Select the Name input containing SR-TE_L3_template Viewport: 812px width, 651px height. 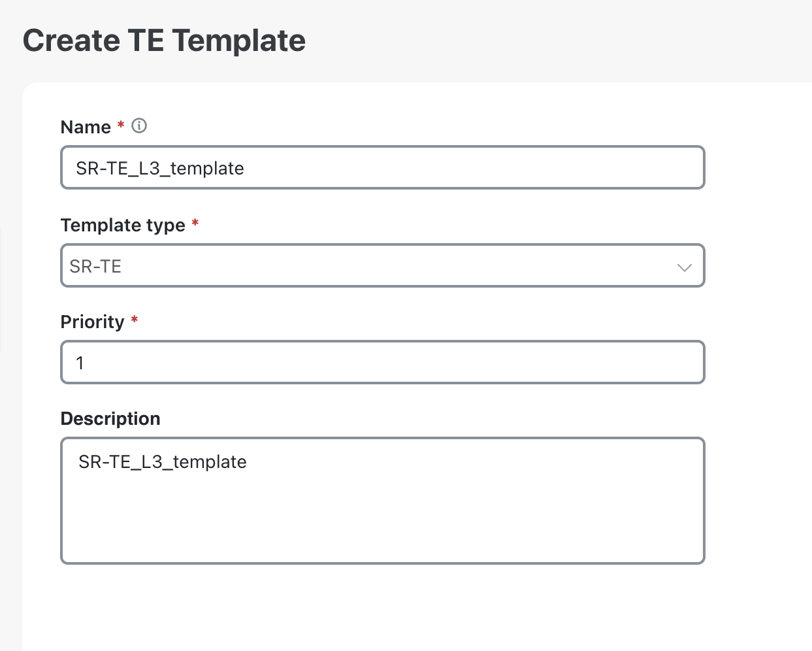382,167
